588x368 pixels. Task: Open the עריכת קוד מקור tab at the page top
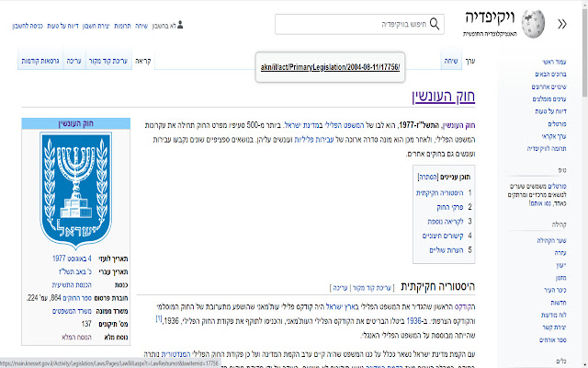pos(108,61)
